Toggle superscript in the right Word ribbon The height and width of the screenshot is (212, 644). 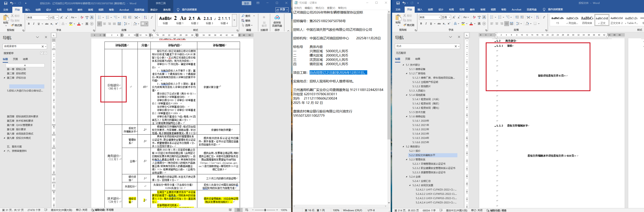(449, 24)
